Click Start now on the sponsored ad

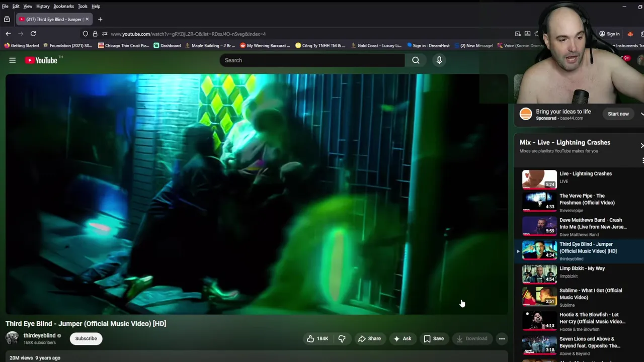(x=618, y=114)
